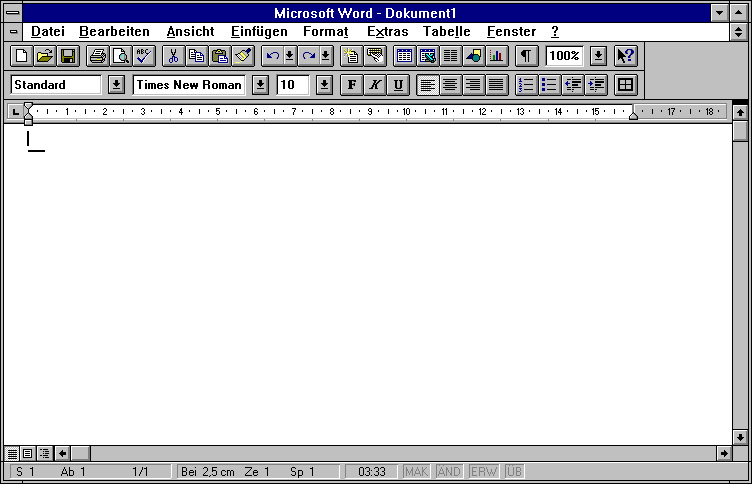The width and height of the screenshot is (752, 484).
Task: Open the Fenster menu
Action: 511,32
